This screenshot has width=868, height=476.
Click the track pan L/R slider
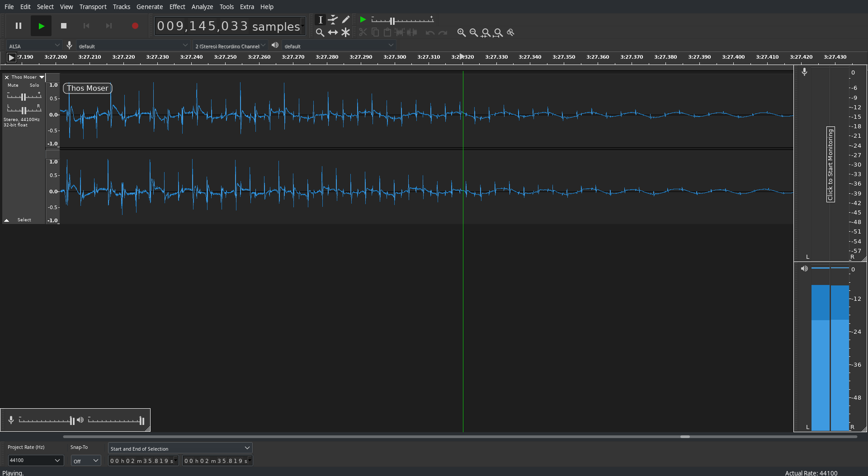point(24,110)
